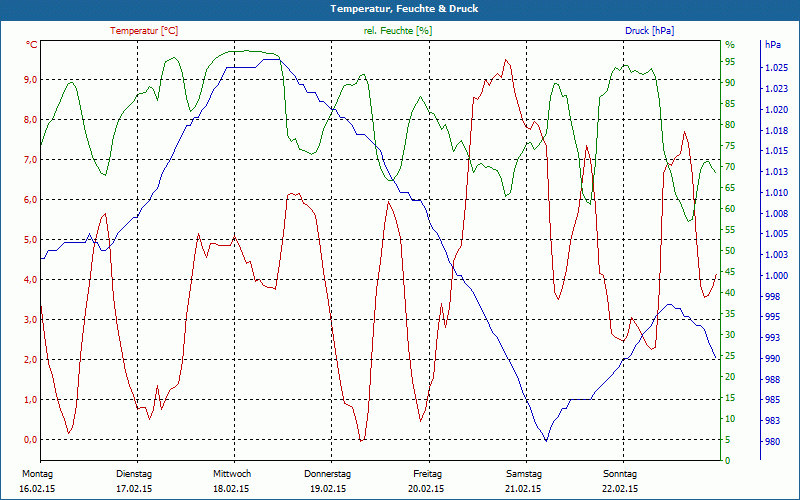
Task: Click the blue "985" pressure axis tick
Action: tap(772, 400)
